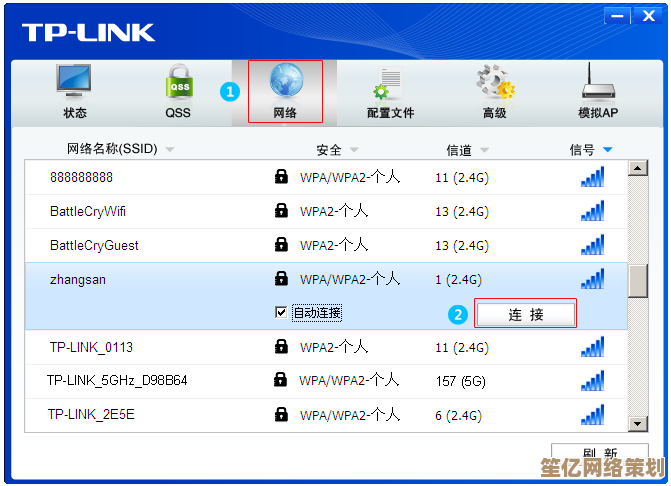Select the 网络 globe icon
This screenshot has height=486, width=671.
point(285,82)
